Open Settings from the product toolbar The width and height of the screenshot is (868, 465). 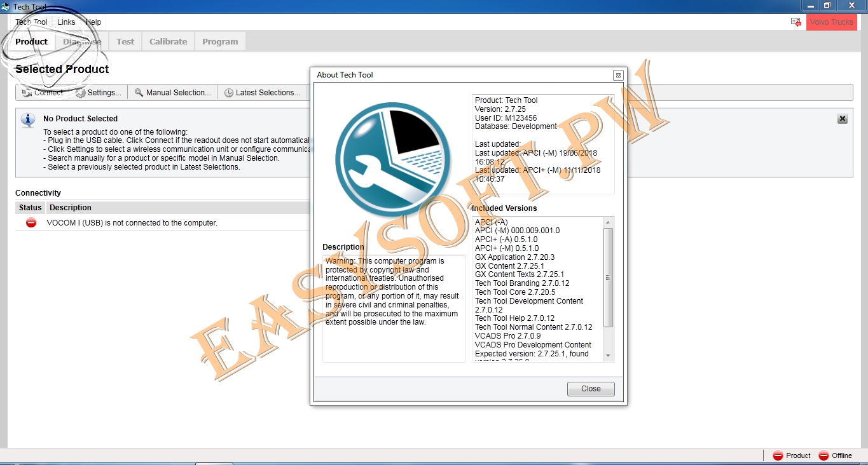coord(99,93)
